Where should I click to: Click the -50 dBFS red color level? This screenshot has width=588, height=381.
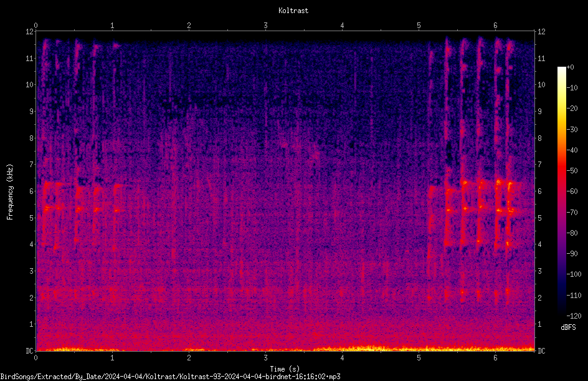coord(561,170)
